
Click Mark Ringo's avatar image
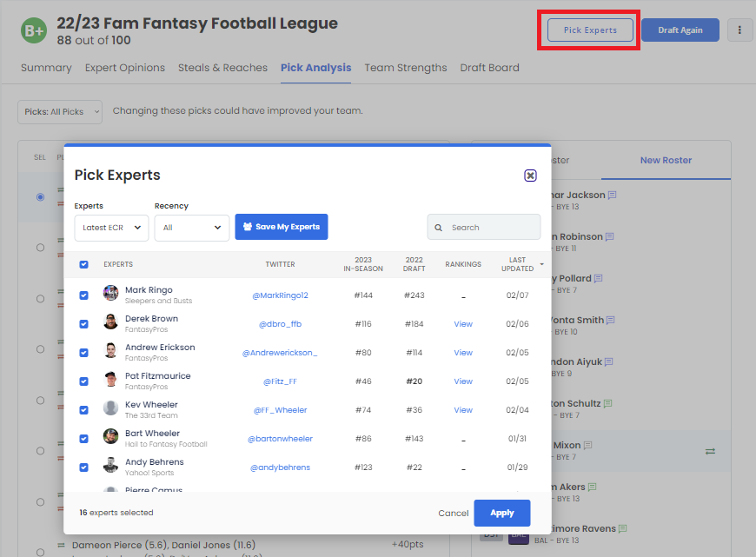110,294
